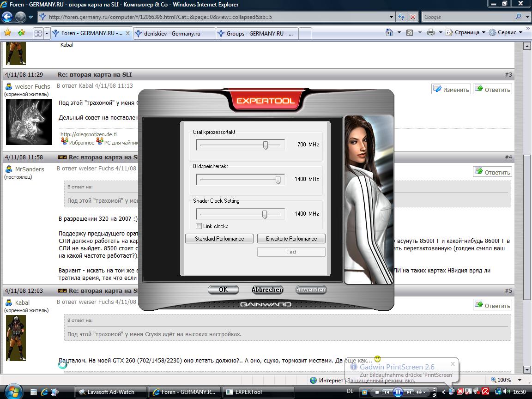
Task: Click the Add to Favorites star-plus icon
Action: point(21,33)
